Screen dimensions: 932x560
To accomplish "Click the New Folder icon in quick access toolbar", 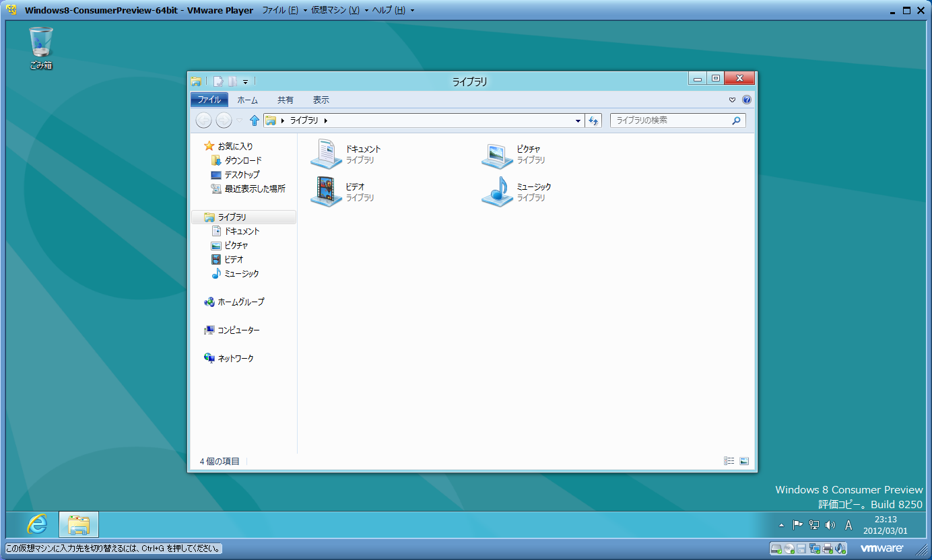I will [233, 81].
